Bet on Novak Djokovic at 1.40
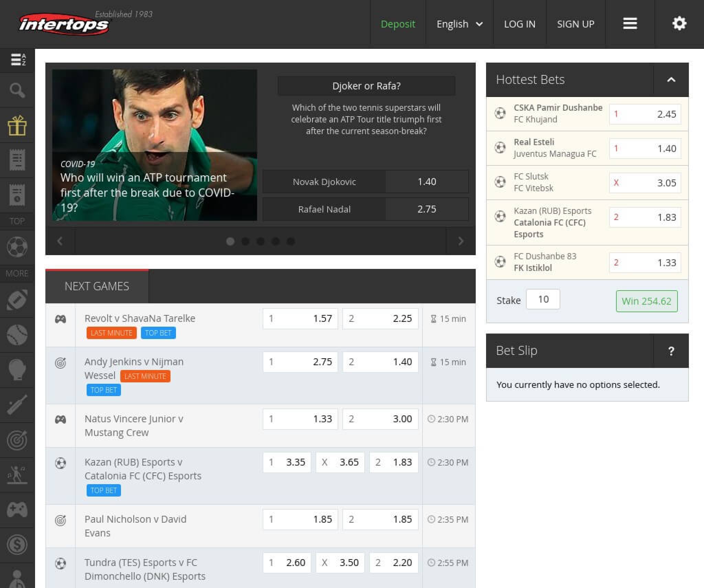This screenshot has height=588, width=704. pyautogui.click(x=366, y=182)
